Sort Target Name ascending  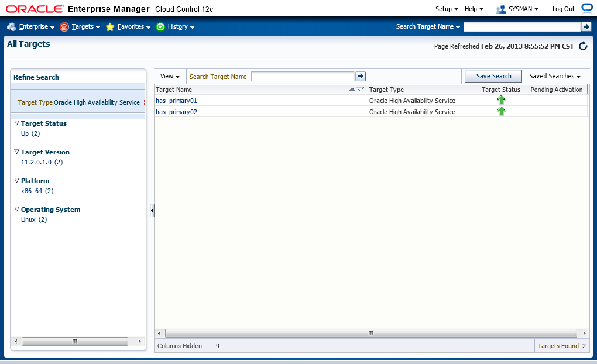coord(352,90)
